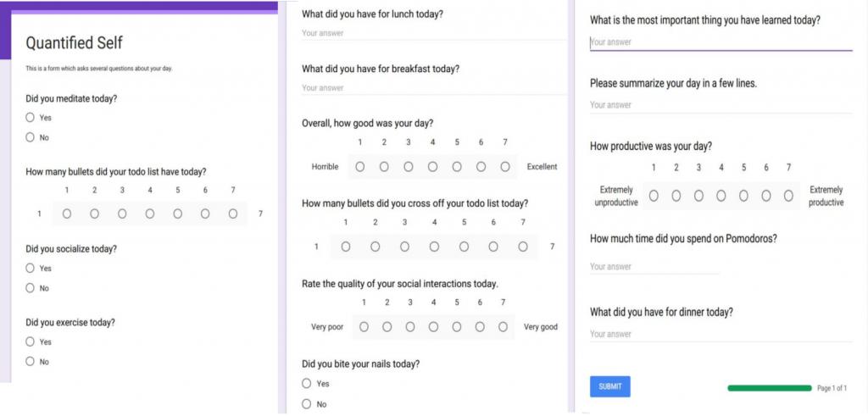The image size is (868, 416).
Task: Select No for Did you exercise today
Action: tap(30, 361)
